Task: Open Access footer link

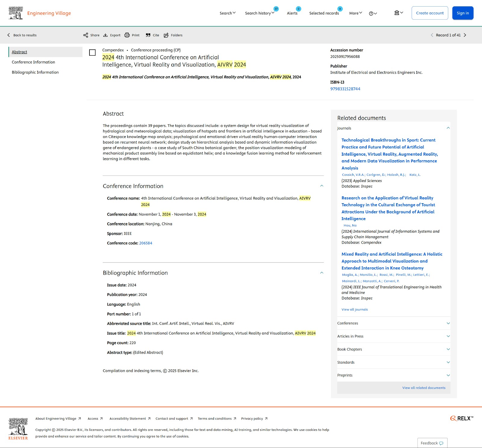Action: tap(95, 418)
